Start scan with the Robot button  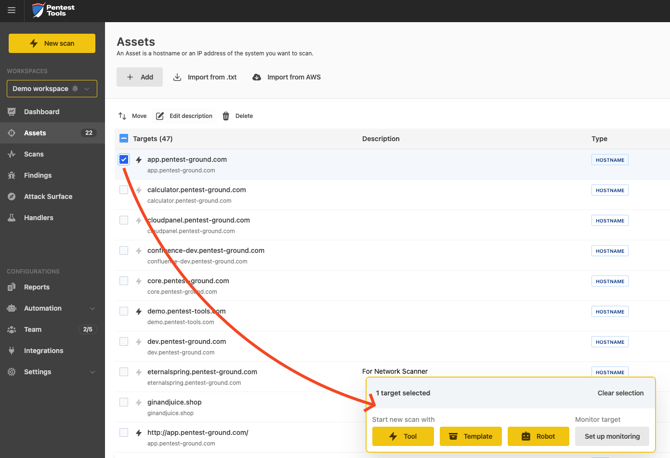538,436
